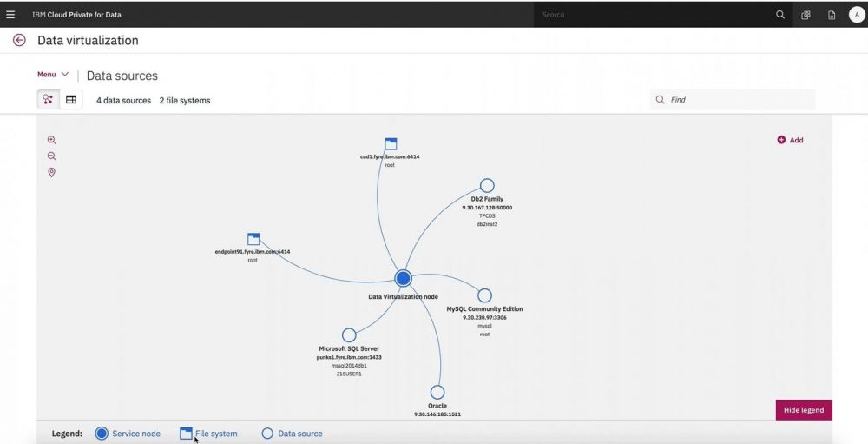
Task: Click the Hide legend button
Action: 804,410
